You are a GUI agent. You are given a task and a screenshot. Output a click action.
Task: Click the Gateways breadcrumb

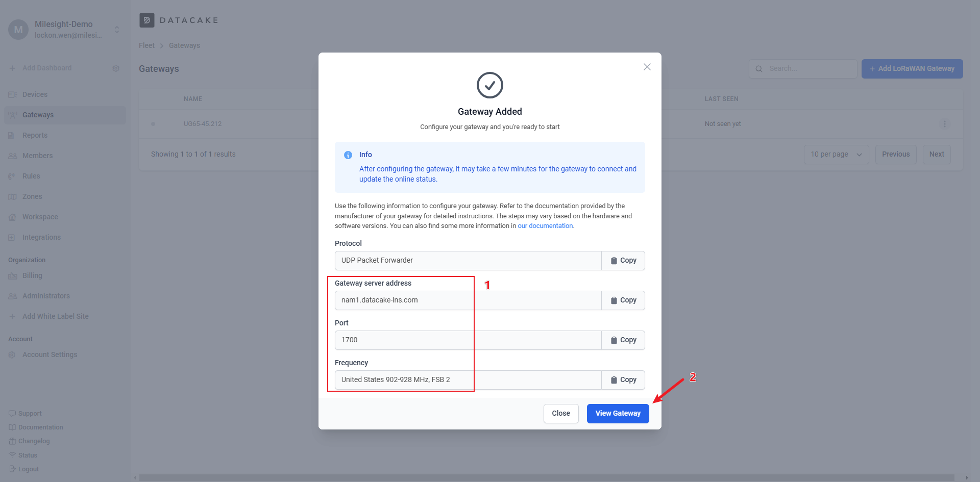coord(184,45)
